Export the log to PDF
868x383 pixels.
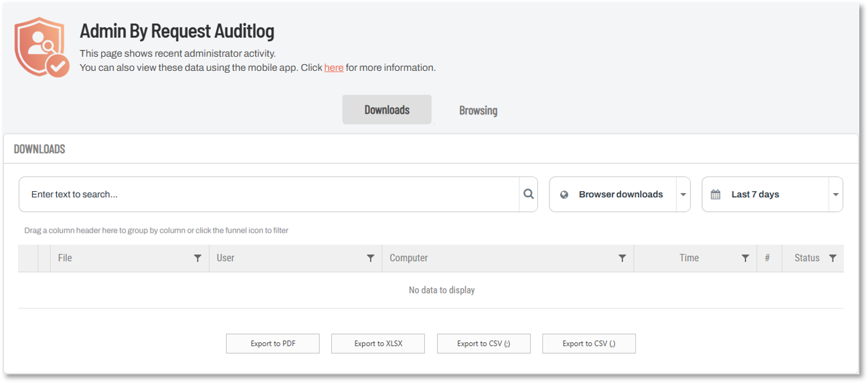tap(273, 344)
